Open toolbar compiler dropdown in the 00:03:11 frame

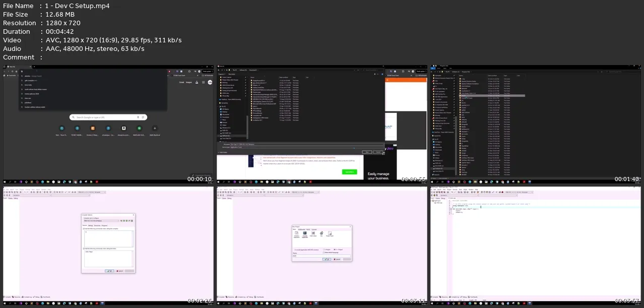point(306,192)
